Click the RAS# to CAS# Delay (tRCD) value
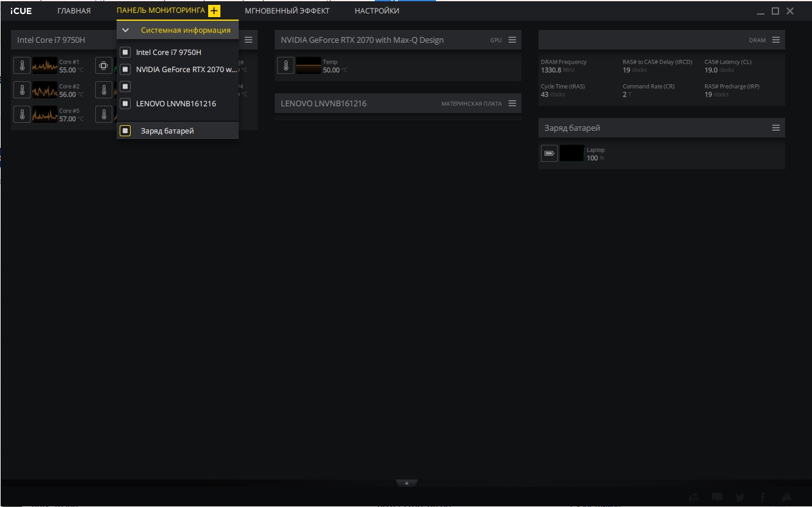 634,70
